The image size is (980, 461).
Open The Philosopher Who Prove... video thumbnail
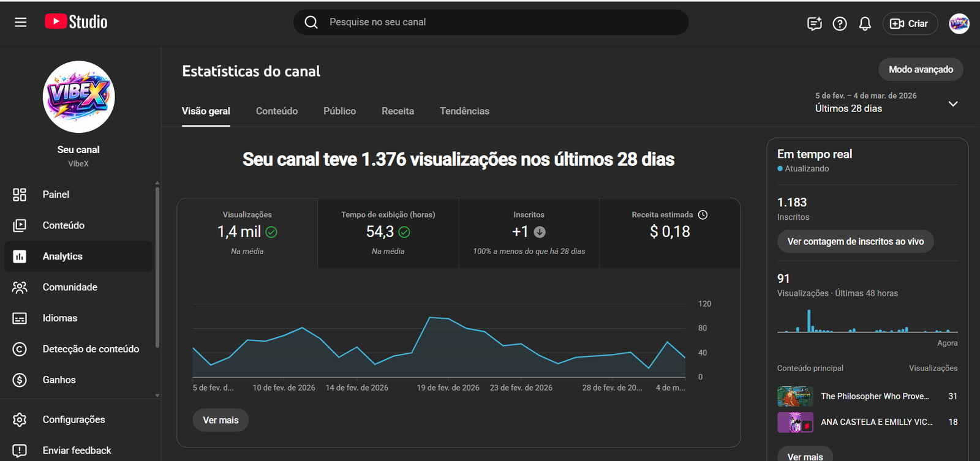(x=795, y=397)
